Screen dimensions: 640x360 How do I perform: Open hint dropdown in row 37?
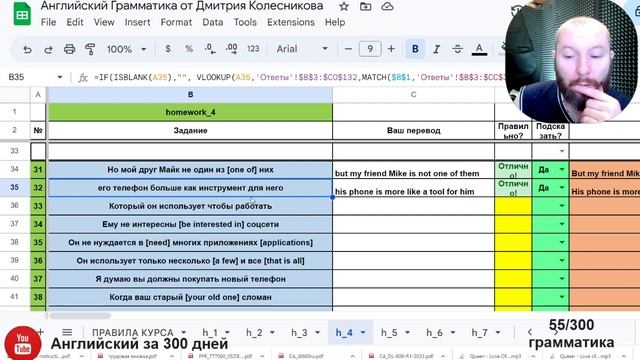click(562, 224)
